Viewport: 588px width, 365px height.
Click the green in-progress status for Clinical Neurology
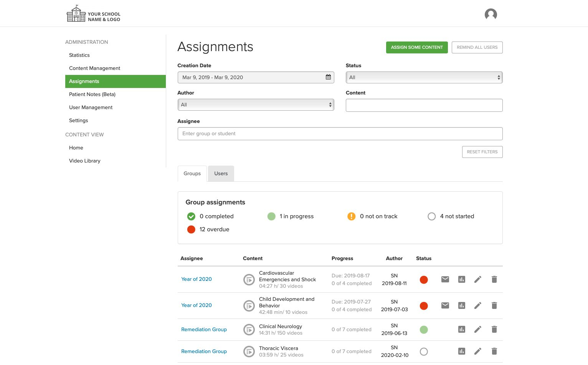[x=424, y=330]
